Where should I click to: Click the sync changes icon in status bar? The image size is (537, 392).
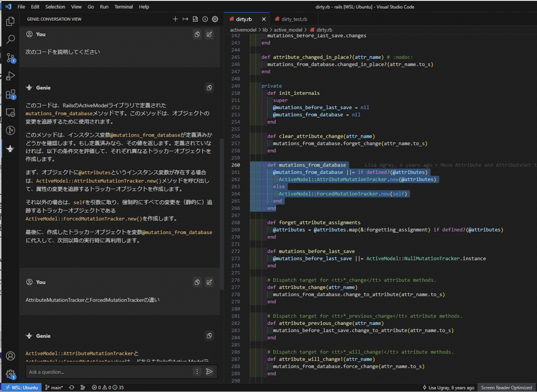pos(72,388)
